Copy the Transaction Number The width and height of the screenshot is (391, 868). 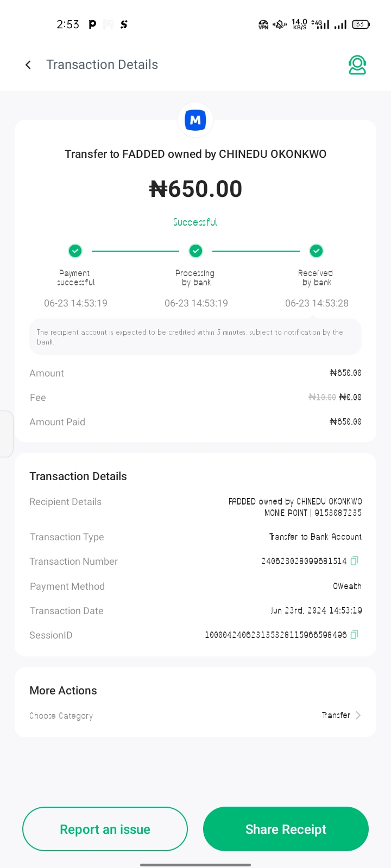[355, 561]
